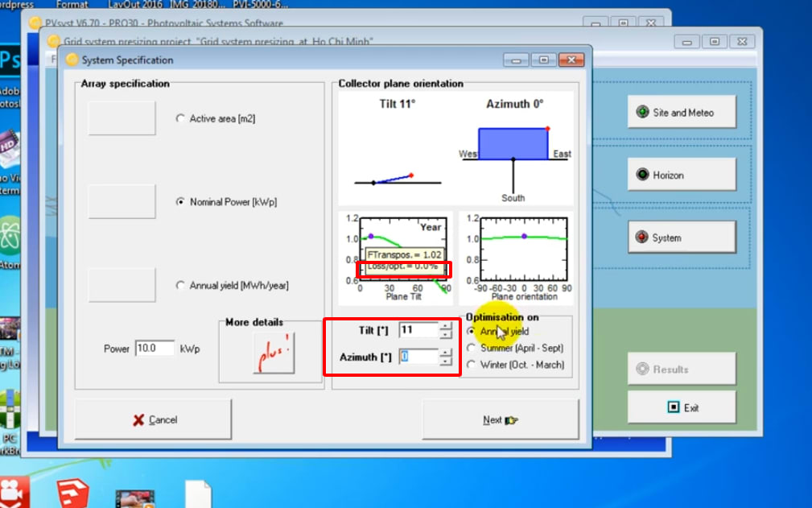Click the Results button in presizing window

click(x=682, y=369)
